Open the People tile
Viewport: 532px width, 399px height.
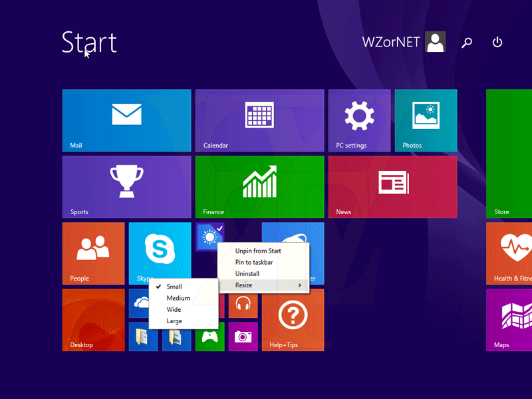tap(93, 253)
